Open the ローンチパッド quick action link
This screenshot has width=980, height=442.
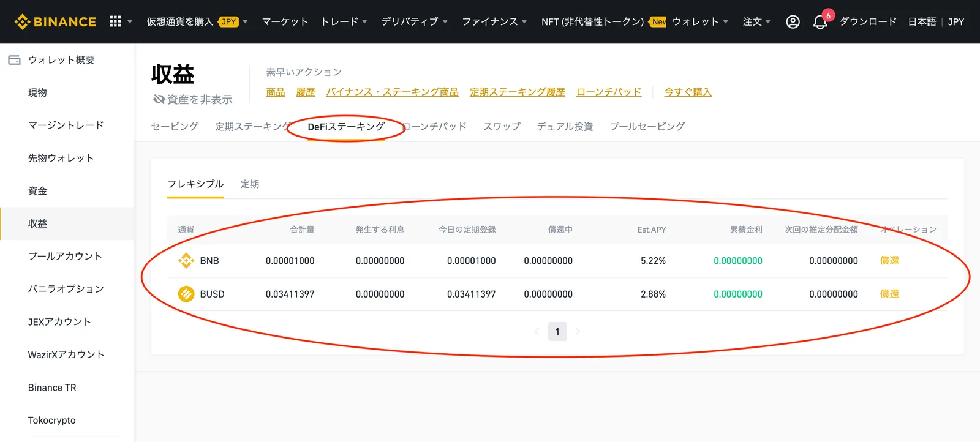pos(609,92)
